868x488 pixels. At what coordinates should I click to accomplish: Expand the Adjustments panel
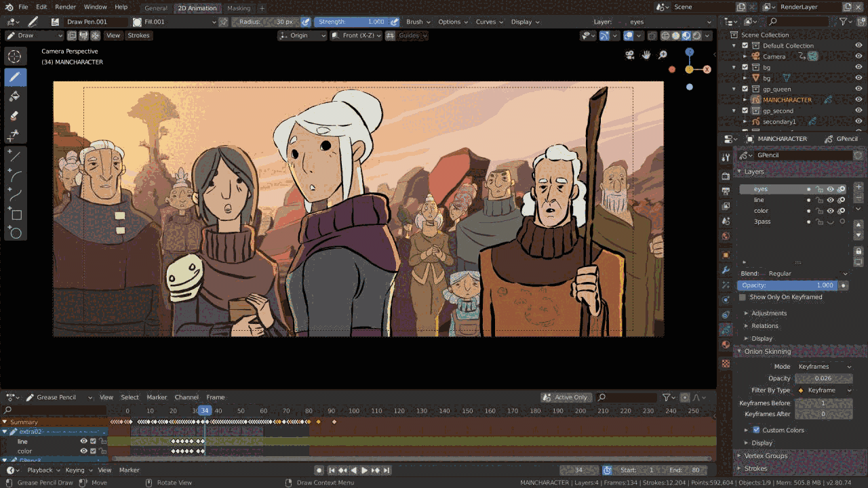point(768,313)
